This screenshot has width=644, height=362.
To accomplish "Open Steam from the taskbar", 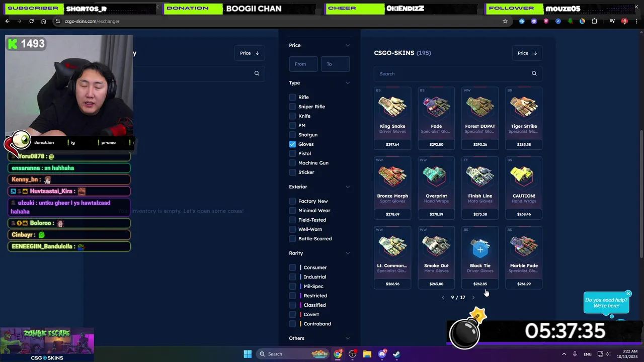I will [x=396, y=354].
